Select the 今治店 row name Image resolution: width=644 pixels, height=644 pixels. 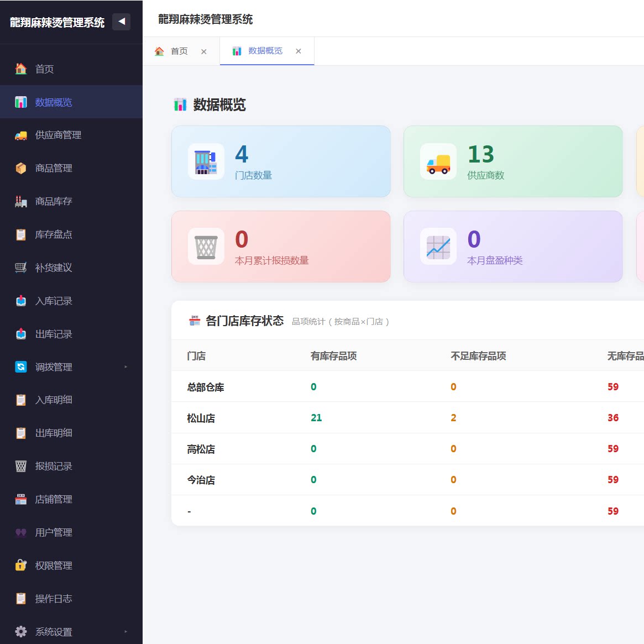[201, 480]
